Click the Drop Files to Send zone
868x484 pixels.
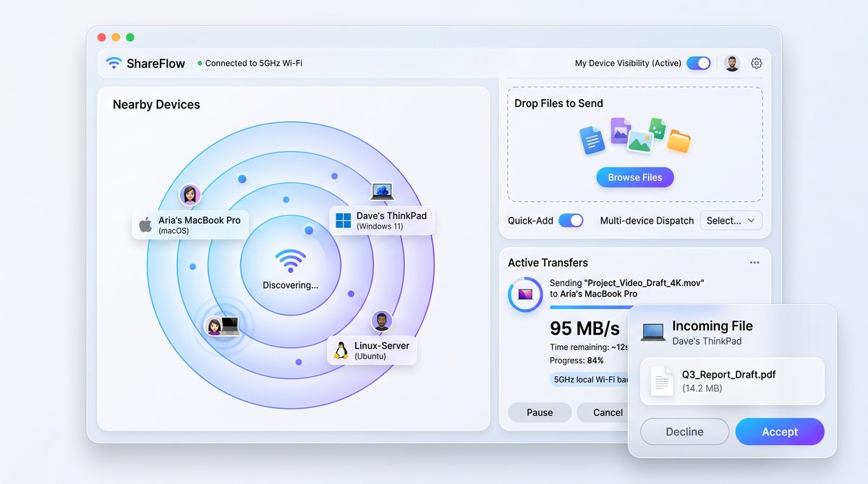point(635,145)
